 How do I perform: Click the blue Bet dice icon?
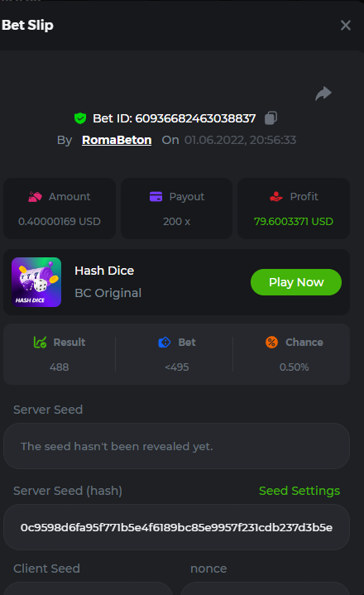tap(164, 343)
